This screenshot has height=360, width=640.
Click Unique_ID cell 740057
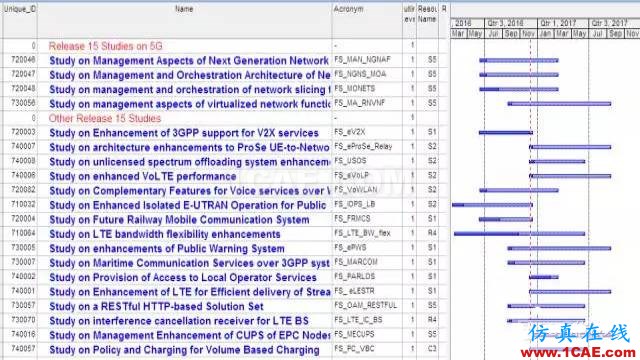(x=23, y=349)
